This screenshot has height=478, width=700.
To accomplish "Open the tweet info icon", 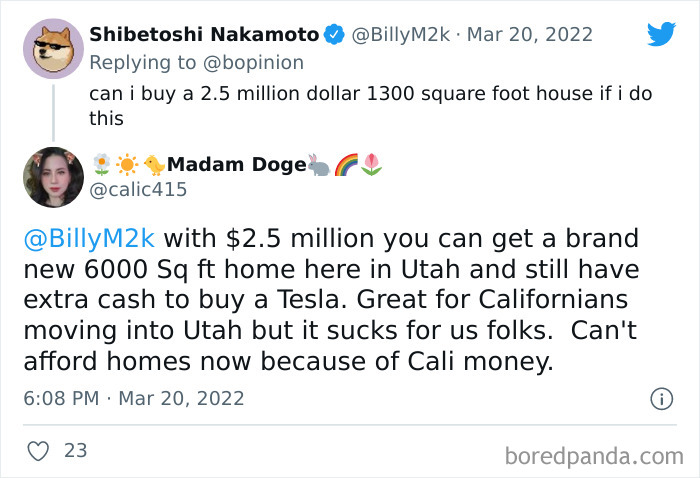I will click(661, 399).
